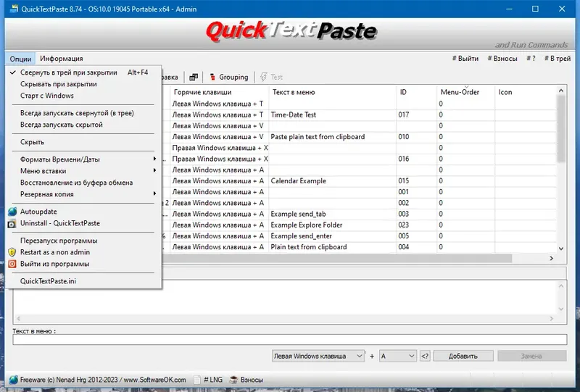
Task: Click the # LNG document icon
Action: tap(197, 380)
